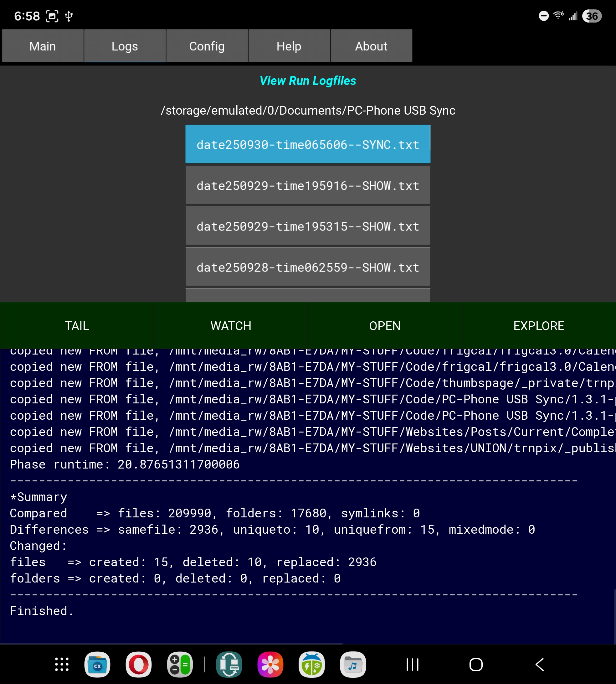Viewport: 616px width, 684px height.
Task: Go to the About tab
Action: (371, 46)
